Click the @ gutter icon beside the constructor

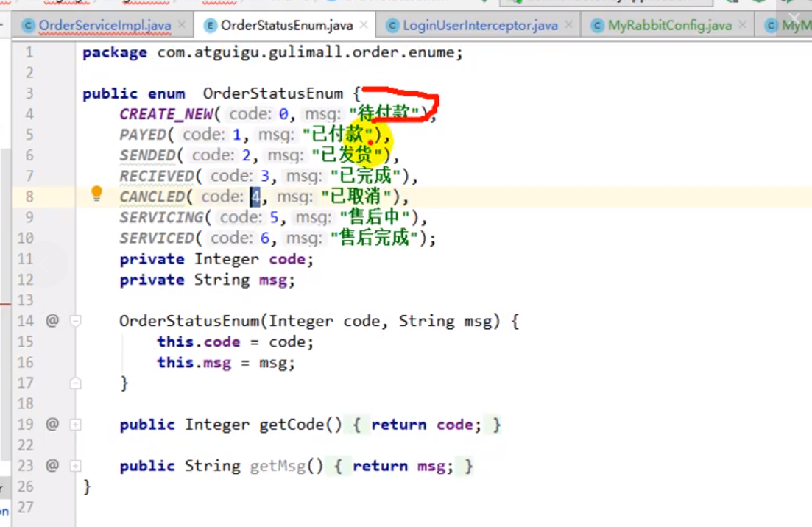tap(52, 321)
